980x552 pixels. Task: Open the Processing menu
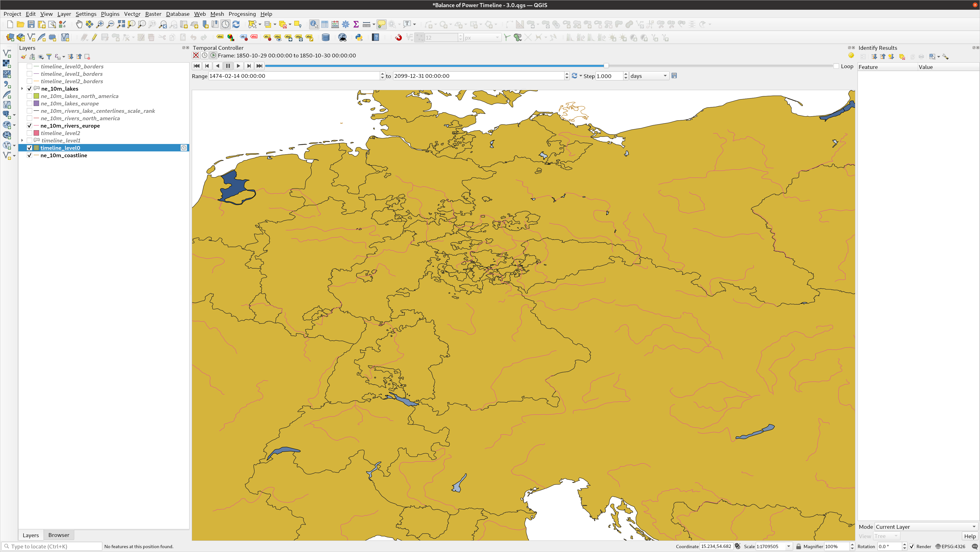tap(242, 14)
